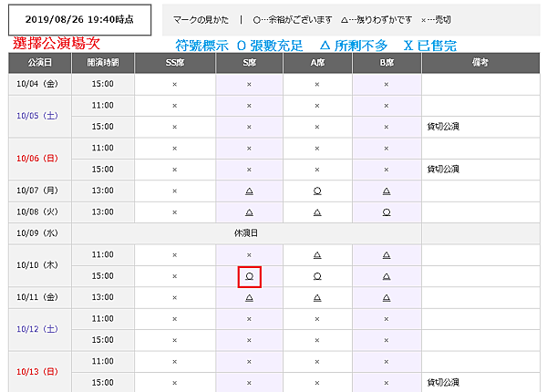Screen dimensions: 547x392
Task: Click the A席 triangle for 10/08 13:00
Action: pyautogui.click(x=317, y=212)
